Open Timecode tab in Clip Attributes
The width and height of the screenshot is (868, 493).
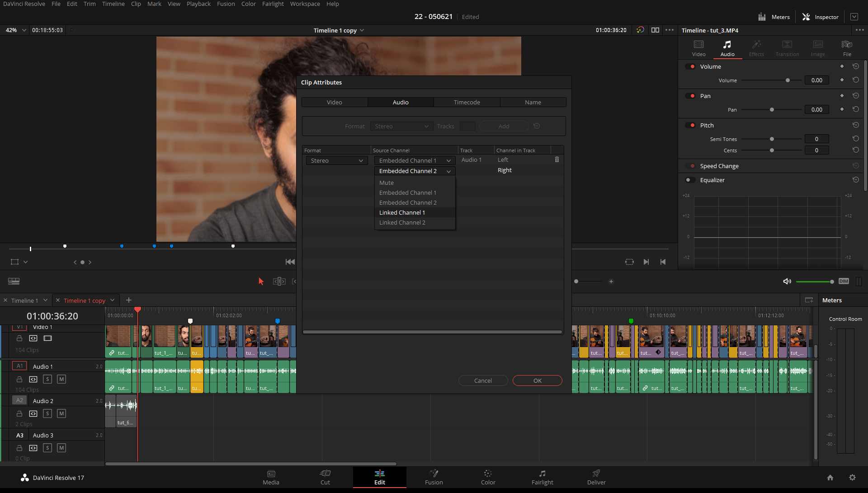coord(467,102)
